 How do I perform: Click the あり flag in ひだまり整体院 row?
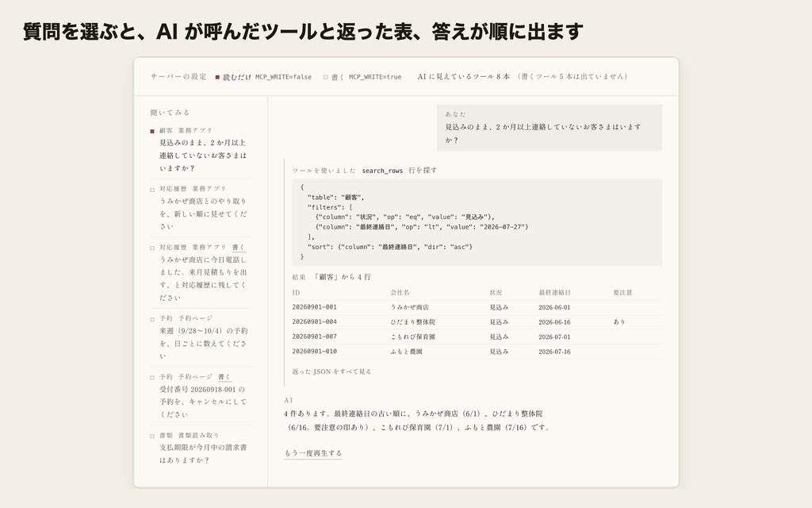click(619, 322)
